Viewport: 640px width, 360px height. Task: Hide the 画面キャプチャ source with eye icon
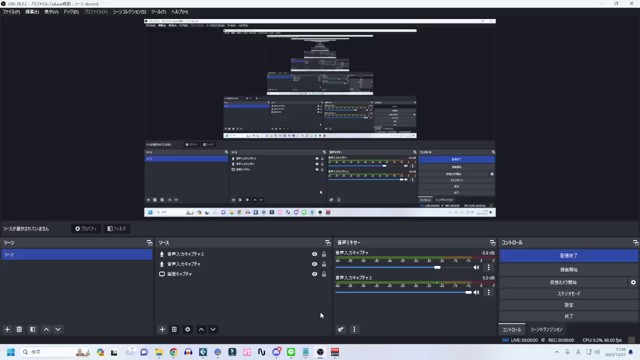314,274
